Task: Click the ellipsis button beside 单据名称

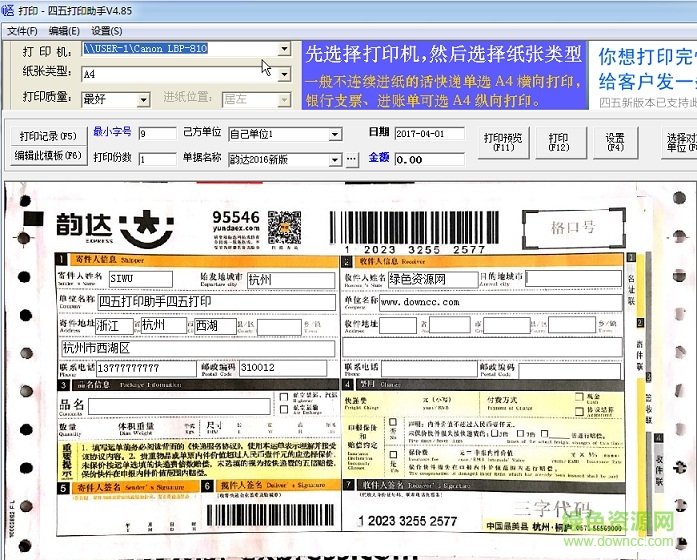Action: pyautogui.click(x=351, y=159)
